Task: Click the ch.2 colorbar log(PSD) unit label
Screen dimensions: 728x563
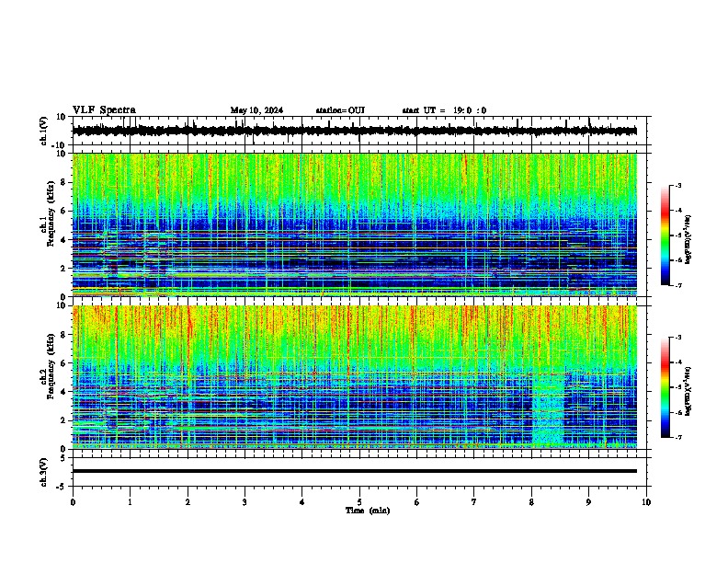Action: click(x=688, y=391)
